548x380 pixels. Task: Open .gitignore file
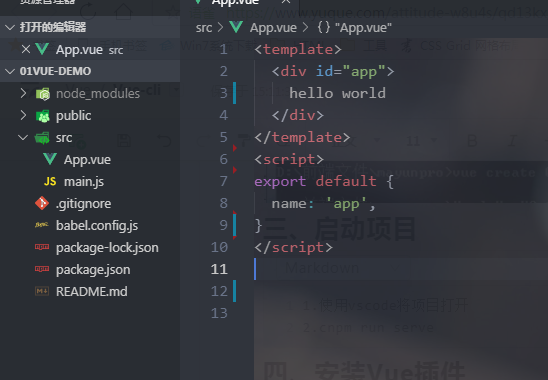click(x=84, y=204)
